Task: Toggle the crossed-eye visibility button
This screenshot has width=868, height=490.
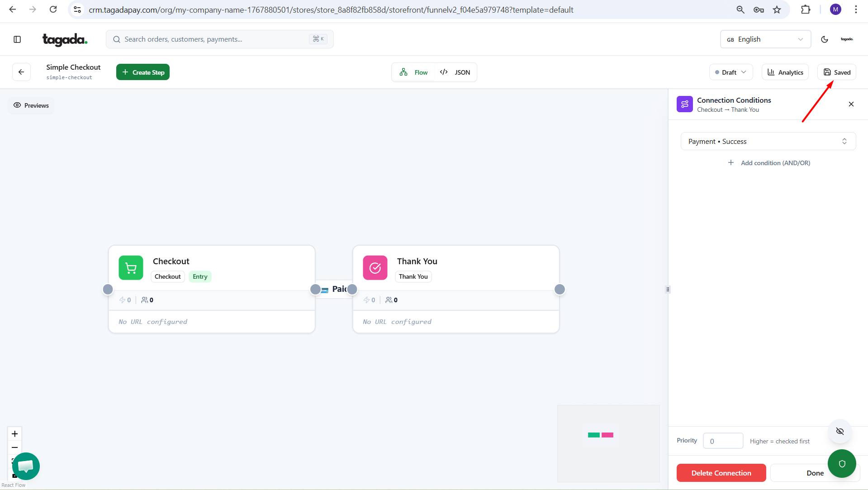Action: point(840,431)
